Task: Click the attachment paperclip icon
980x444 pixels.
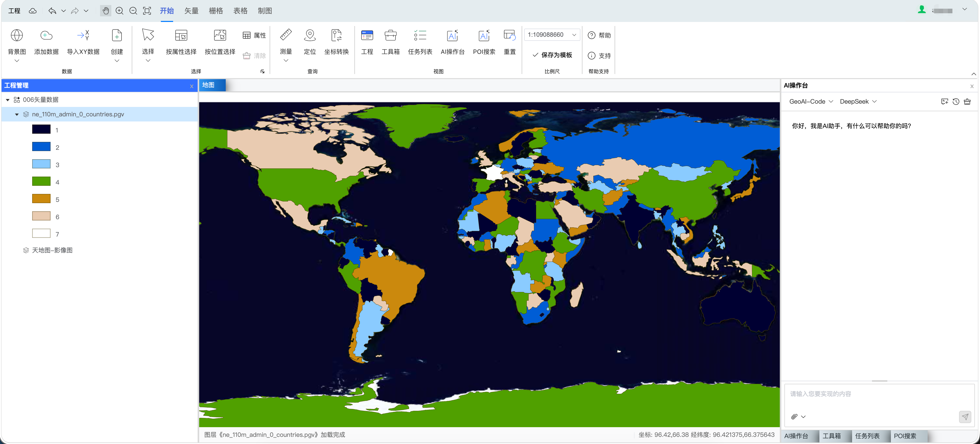Action: point(794,417)
